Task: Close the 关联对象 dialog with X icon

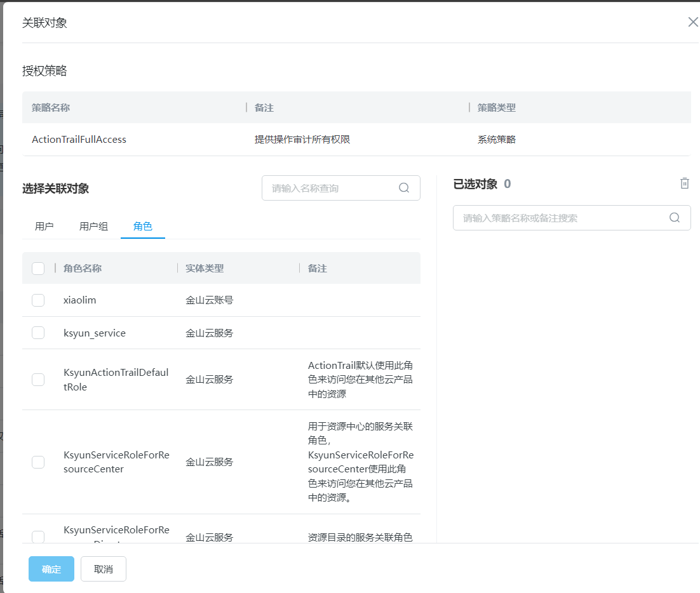Action: [x=692, y=22]
